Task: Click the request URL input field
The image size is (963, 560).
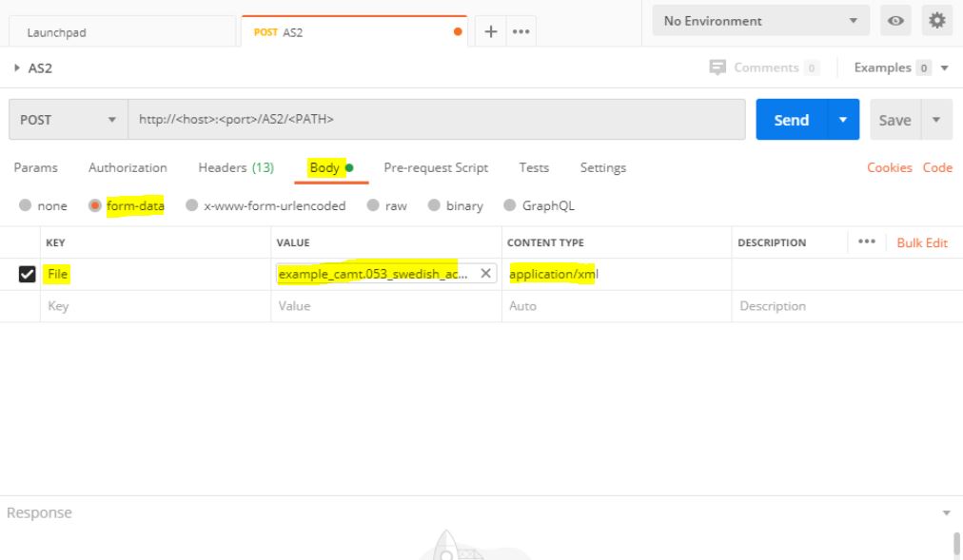Action: (437, 120)
